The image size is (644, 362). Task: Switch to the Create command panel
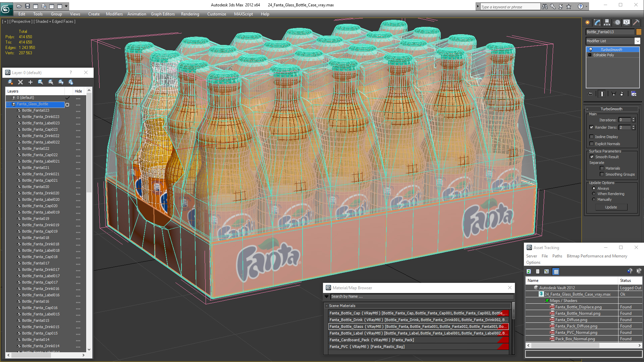pos(588,22)
